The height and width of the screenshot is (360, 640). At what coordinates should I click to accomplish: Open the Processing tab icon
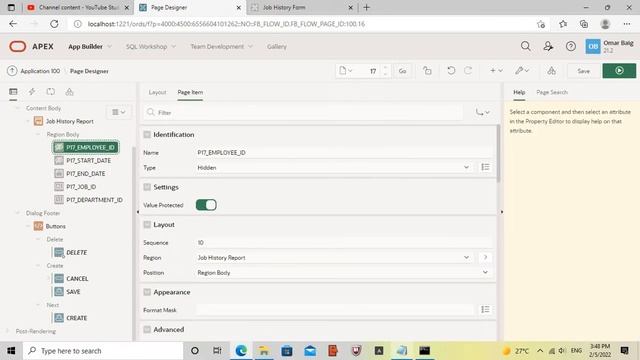(x=51, y=92)
